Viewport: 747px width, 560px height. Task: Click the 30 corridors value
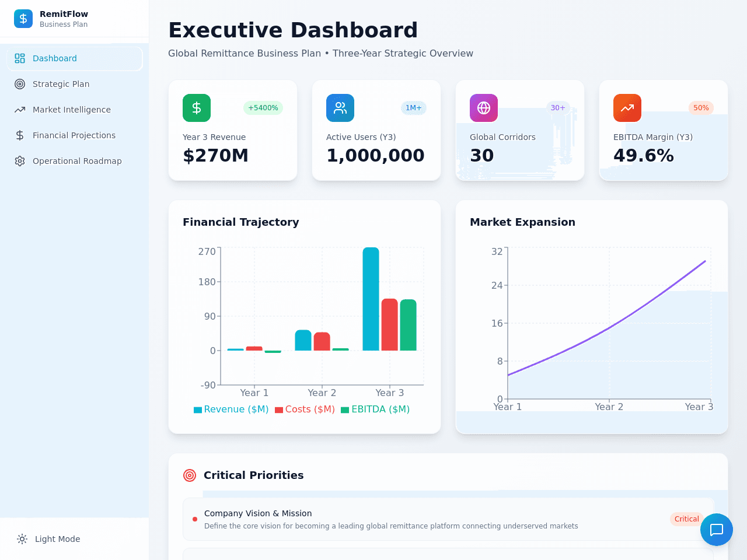482,156
